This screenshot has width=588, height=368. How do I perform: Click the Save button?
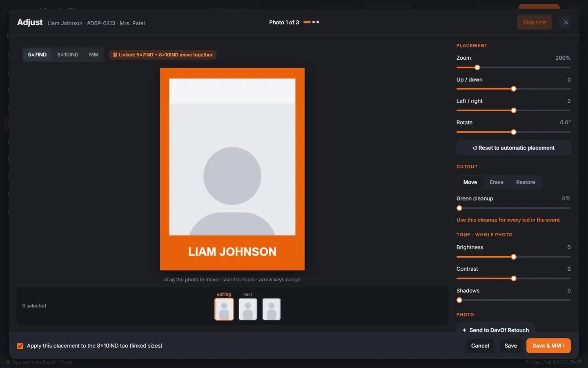(510, 346)
